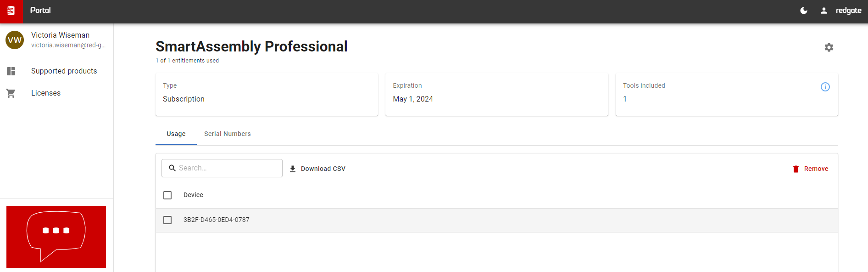868x272 pixels.
Task: Click the red trash Remove icon
Action: tap(796, 169)
